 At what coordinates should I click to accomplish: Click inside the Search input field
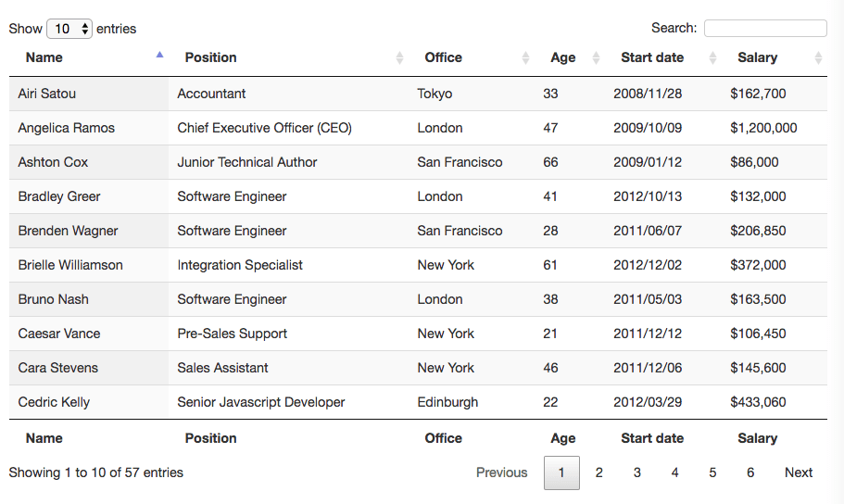pos(765,29)
